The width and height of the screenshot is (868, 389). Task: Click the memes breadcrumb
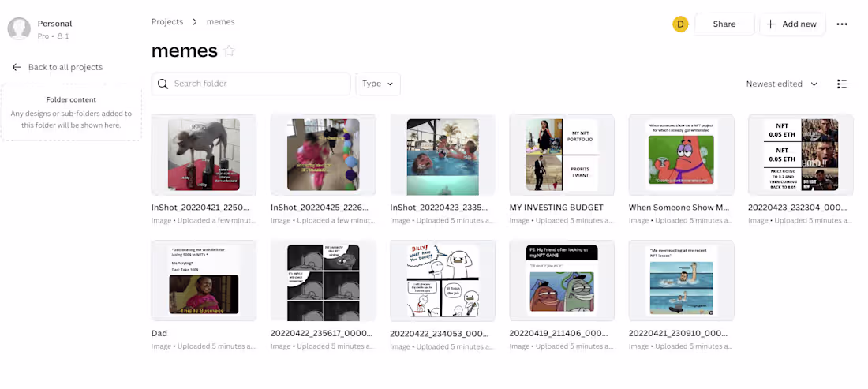[221, 22]
